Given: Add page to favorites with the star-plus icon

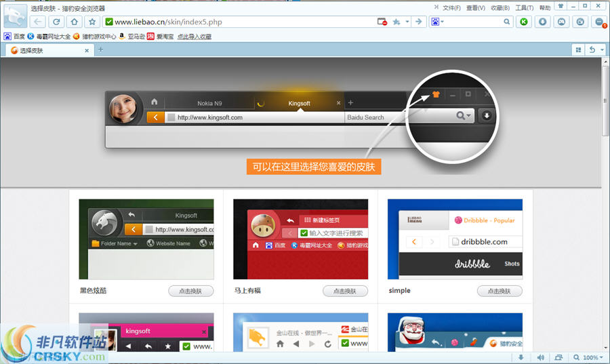Looking at the screenshot, I should pyautogui.click(x=396, y=22).
